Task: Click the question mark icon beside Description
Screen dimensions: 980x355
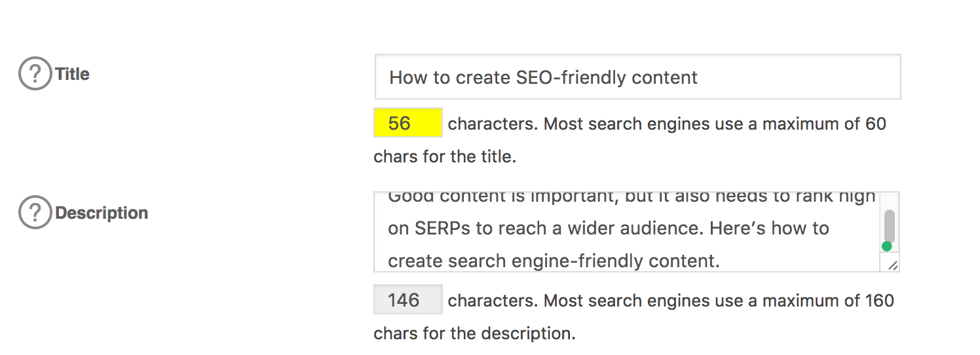Action: (35, 212)
